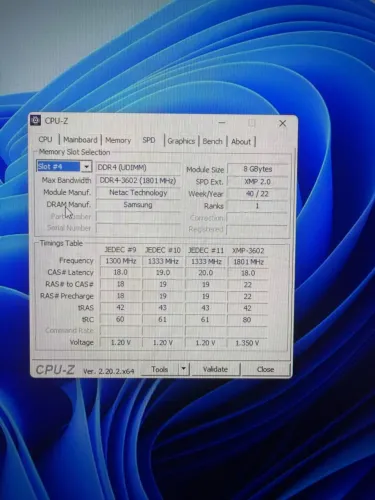Select the SPD tab

[149, 140]
